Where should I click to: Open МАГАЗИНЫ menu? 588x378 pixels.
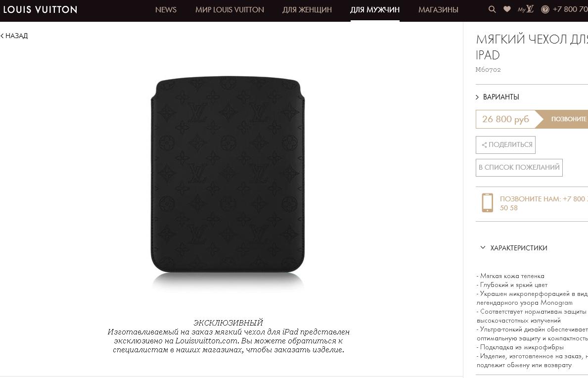[438, 10]
